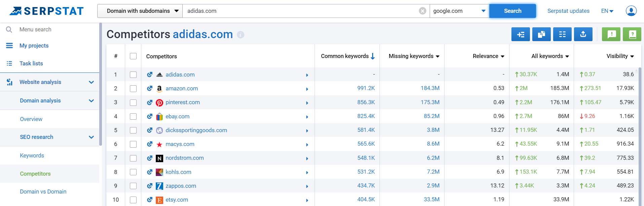This screenshot has width=644, height=206.
Task: Toggle the select-all checkbox in table header
Action: point(133,56)
